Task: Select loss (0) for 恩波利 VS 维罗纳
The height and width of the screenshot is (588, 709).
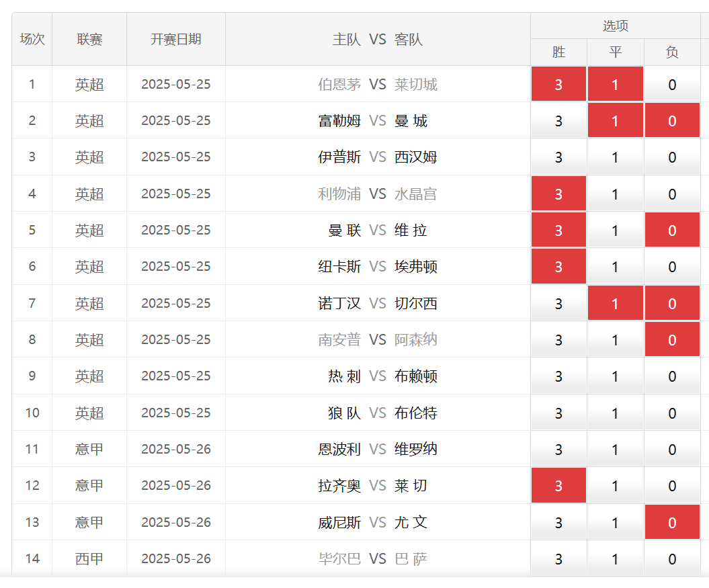Action: click(673, 449)
